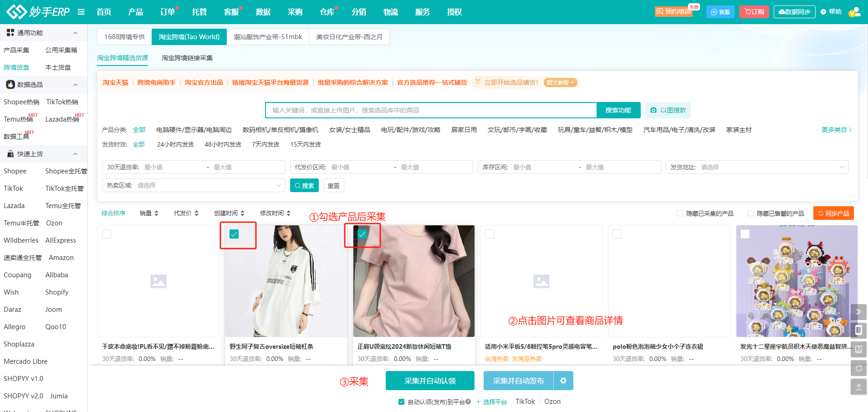868x412 pixels.
Task: Click the help question mark beside 自动认领(发布)到平台
Action: pyautogui.click(x=468, y=402)
